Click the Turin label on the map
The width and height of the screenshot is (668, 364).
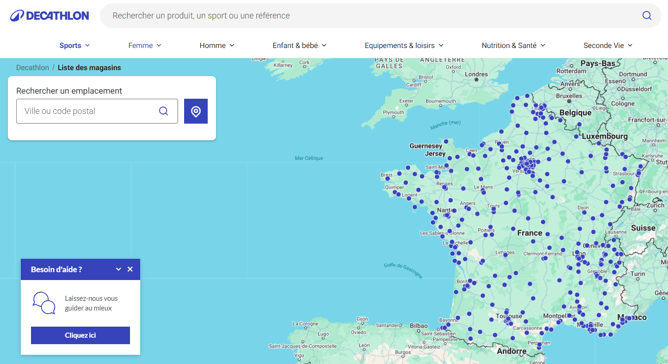[638, 274]
